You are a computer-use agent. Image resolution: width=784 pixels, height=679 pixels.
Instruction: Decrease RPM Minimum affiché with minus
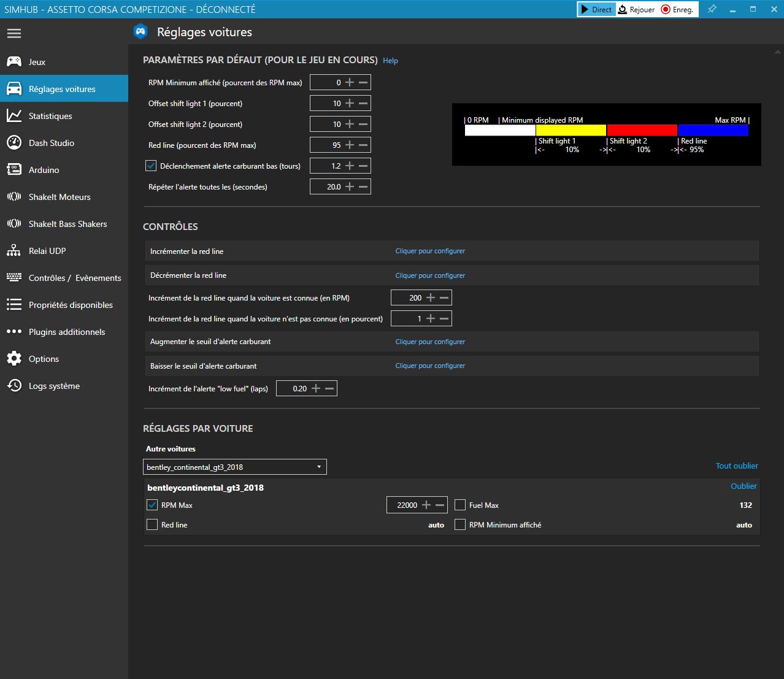pyautogui.click(x=363, y=82)
